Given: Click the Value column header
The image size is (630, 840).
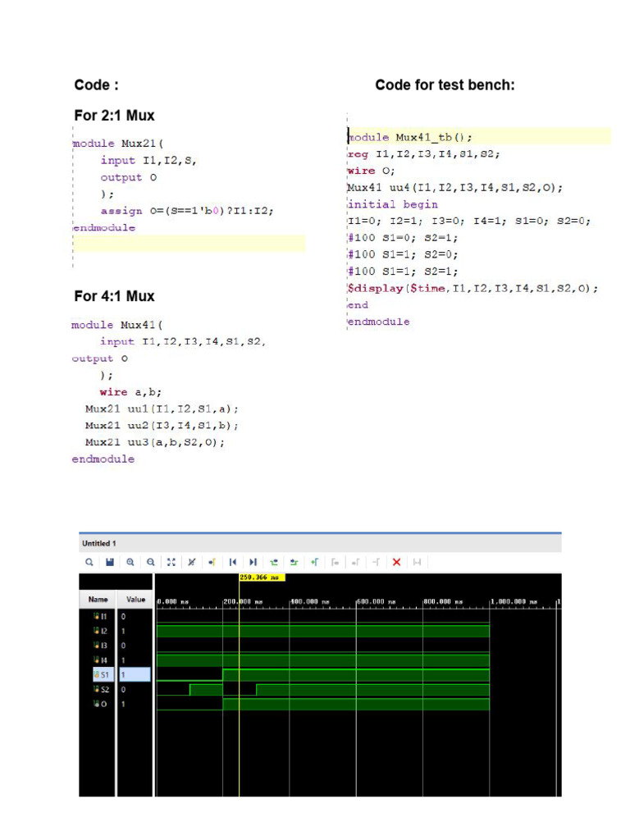Looking at the screenshot, I should coord(135,600).
